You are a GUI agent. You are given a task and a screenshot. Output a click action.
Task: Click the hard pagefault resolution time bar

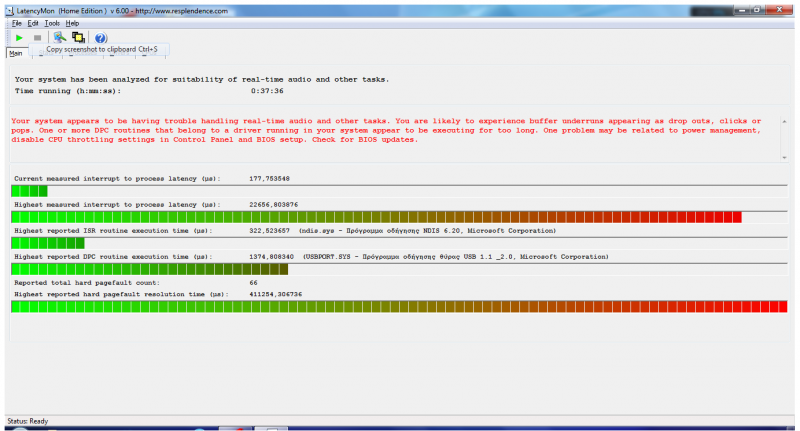pos(398,306)
